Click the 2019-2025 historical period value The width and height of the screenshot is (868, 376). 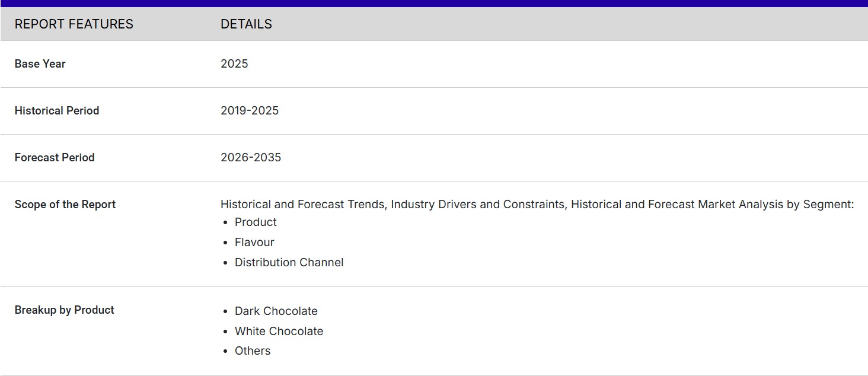250,111
